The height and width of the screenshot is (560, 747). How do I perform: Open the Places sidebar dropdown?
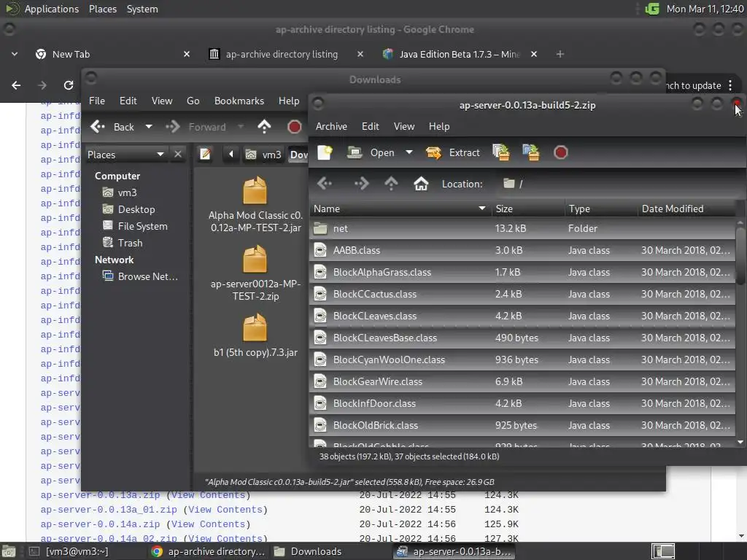click(125, 155)
